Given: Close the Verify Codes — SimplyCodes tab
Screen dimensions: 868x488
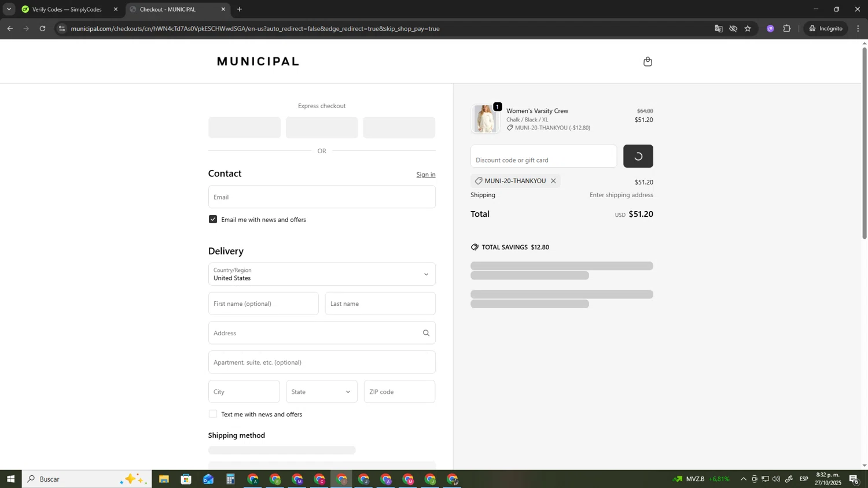Looking at the screenshot, I should [116, 9].
